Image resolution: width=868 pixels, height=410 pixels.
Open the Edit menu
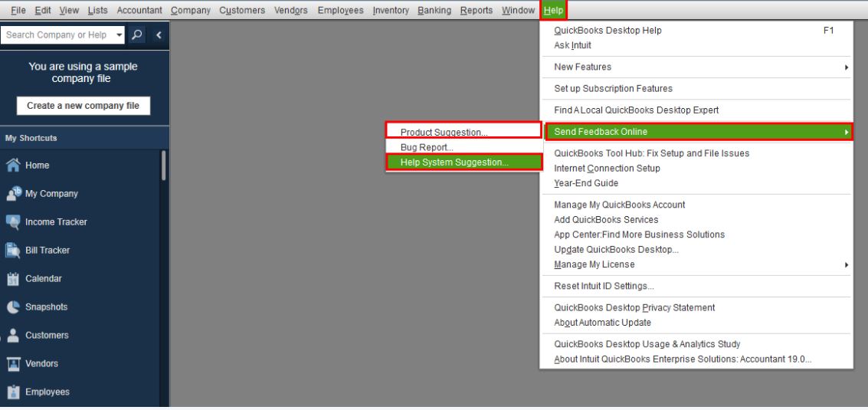point(43,10)
